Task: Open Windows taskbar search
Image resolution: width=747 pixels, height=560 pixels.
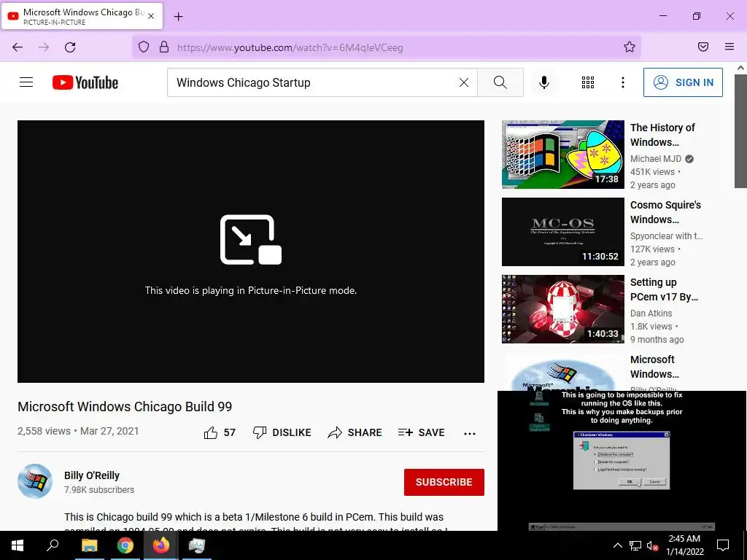Action: pos(53,545)
